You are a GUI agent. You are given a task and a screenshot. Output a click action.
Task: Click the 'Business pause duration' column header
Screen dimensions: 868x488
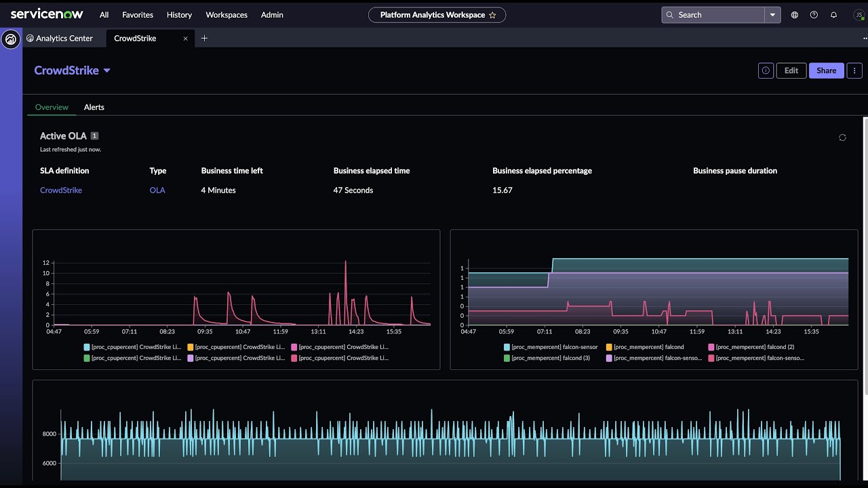(x=735, y=171)
